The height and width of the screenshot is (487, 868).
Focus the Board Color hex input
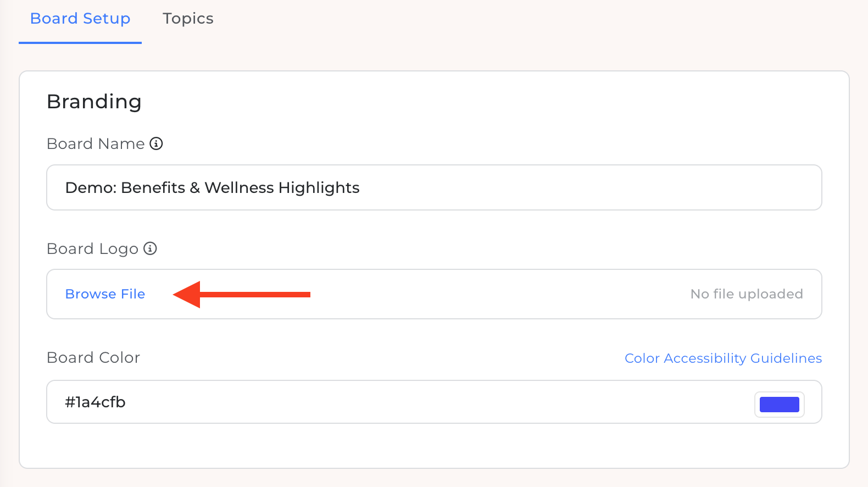pyautogui.click(x=434, y=402)
